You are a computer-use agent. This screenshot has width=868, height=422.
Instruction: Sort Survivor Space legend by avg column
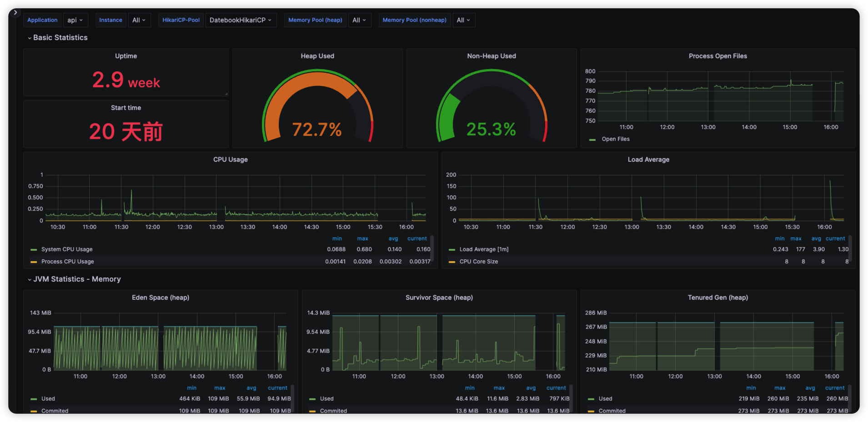pyautogui.click(x=531, y=388)
